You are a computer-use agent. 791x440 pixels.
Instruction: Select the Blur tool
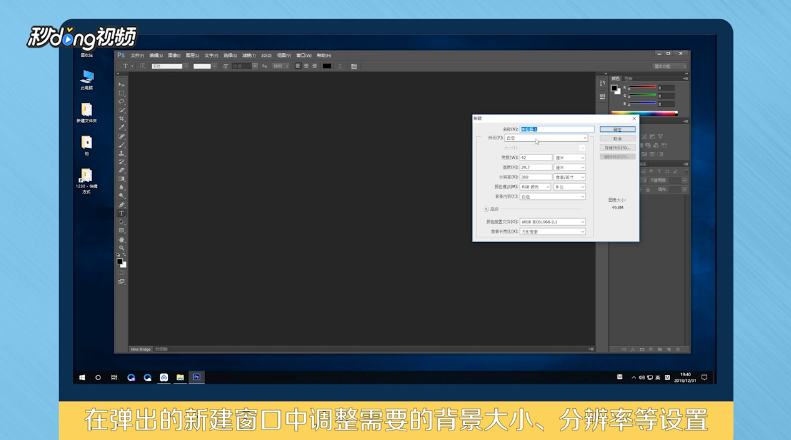point(122,188)
